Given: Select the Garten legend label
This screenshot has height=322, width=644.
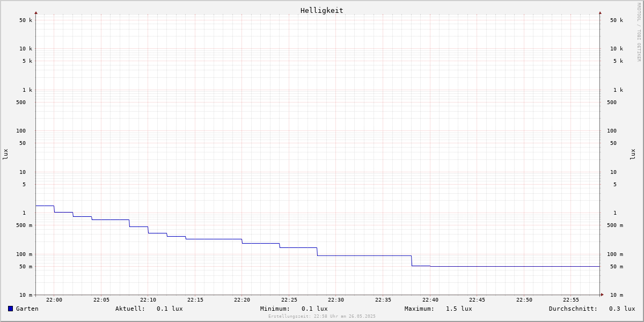Looking at the screenshot, I should point(27,309).
